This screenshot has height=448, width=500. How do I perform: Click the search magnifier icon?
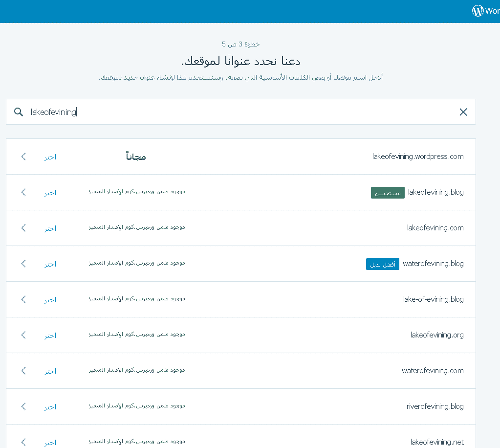click(18, 112)
